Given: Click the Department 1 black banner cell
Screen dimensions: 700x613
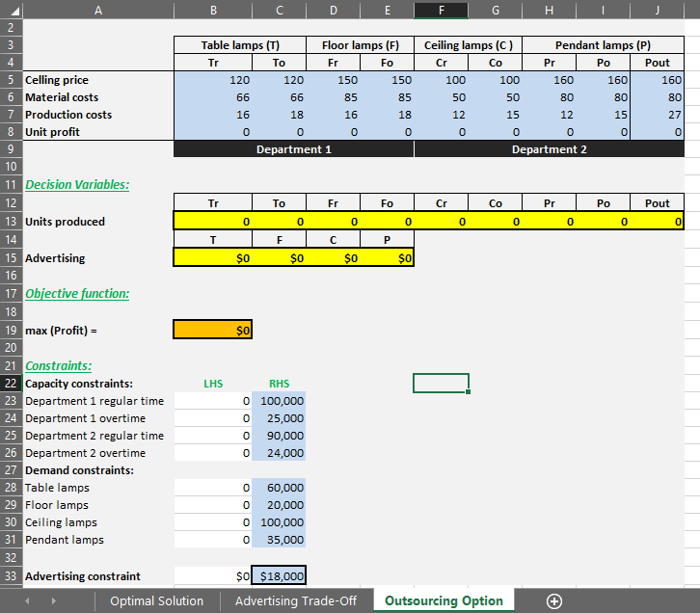Looking at the screenshot, I should click(294, 149).
